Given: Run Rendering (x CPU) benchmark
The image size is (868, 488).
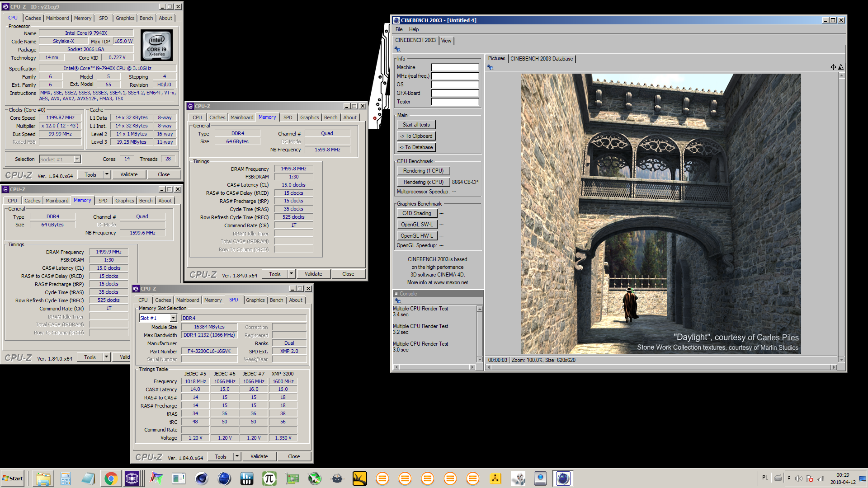Looking at the screenshot, I should point(423,182).
